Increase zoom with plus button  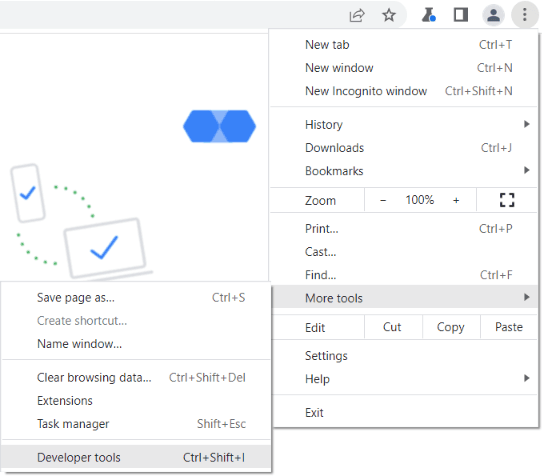456,200
